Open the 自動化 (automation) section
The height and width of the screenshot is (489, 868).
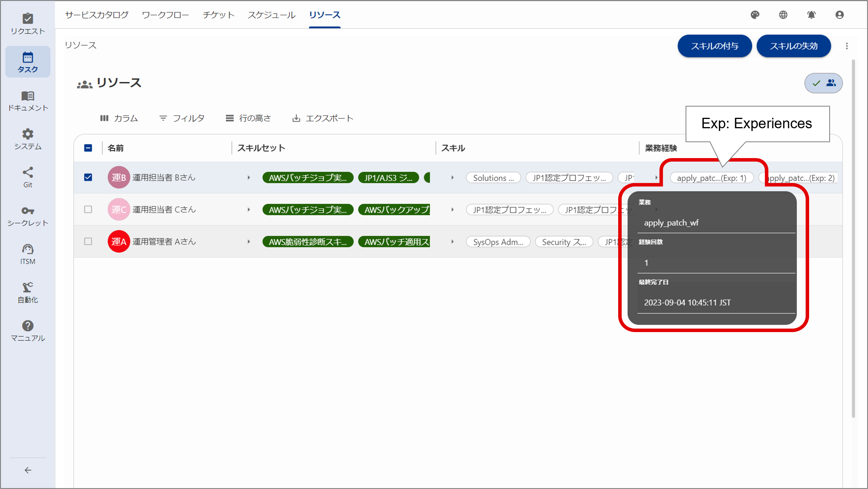tap(28, 291)
